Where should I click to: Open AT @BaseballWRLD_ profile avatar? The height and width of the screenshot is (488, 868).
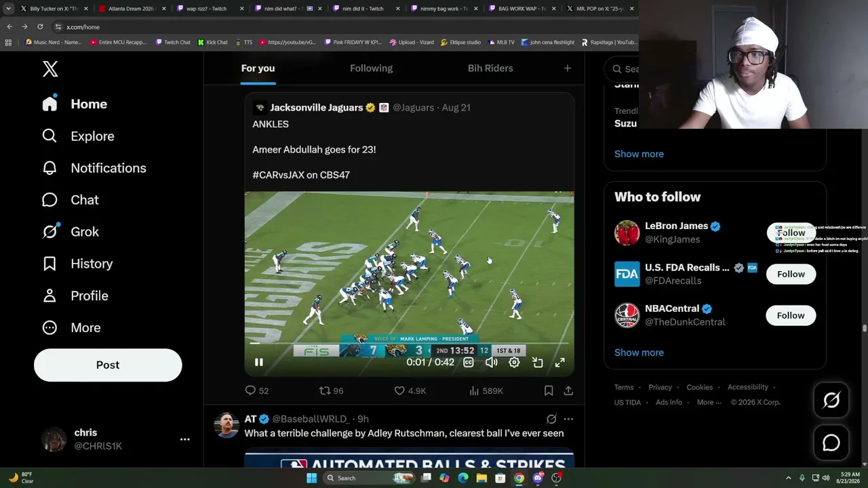(x=226, y=426)
